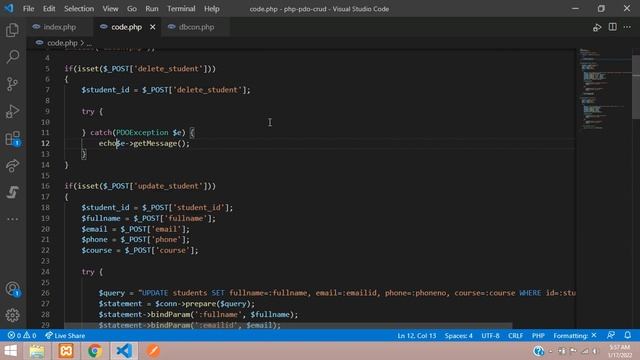Open editor More Actions ellipsis
Viewport: 640px width, 360px height.
click(x=627, y=27)
